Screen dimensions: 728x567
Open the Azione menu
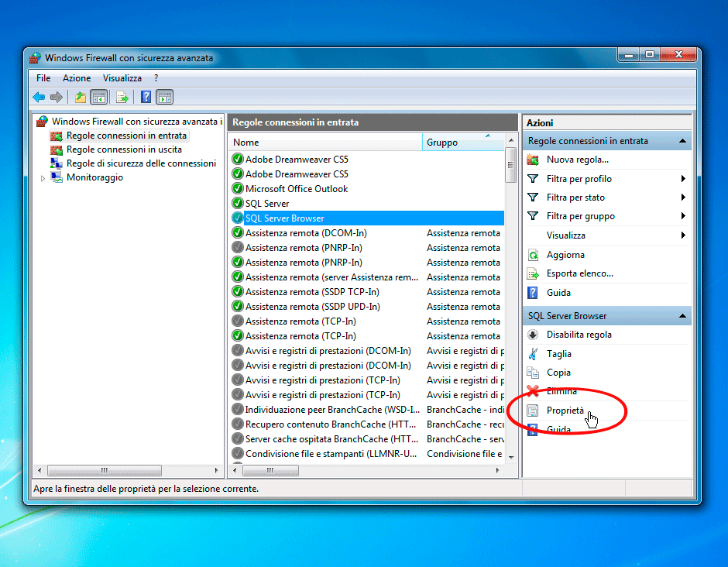tap(77, 78)
